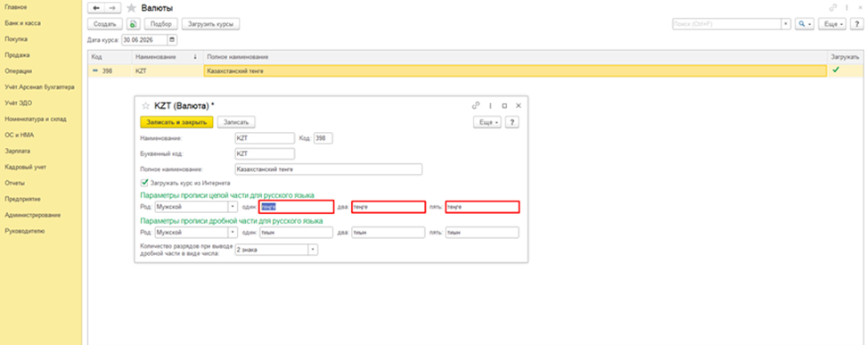This screenshot has height=345, width=868.
Task: Open Род dropdown for целой части
Action: [233, 207]
